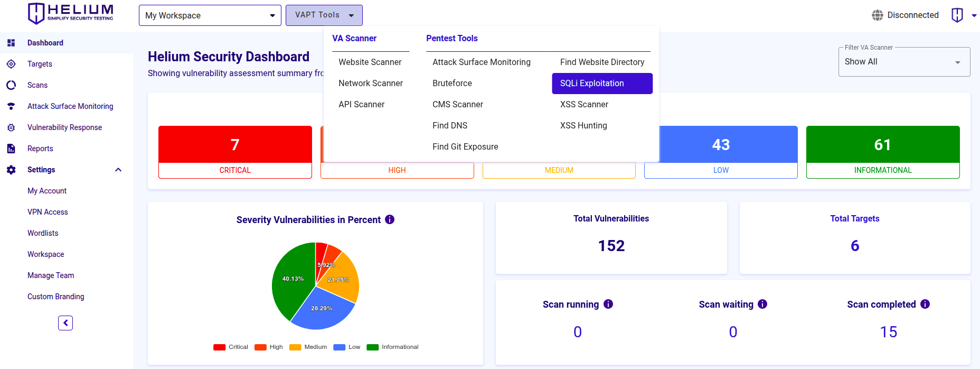Viewport: 980px width, 369px height.
Task: Collapse the Settings section chevron
Action: 118,170
